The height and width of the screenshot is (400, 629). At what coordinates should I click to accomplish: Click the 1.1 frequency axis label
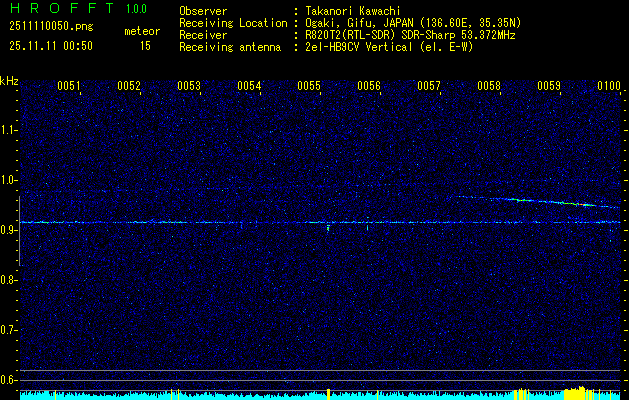[9, 129]
